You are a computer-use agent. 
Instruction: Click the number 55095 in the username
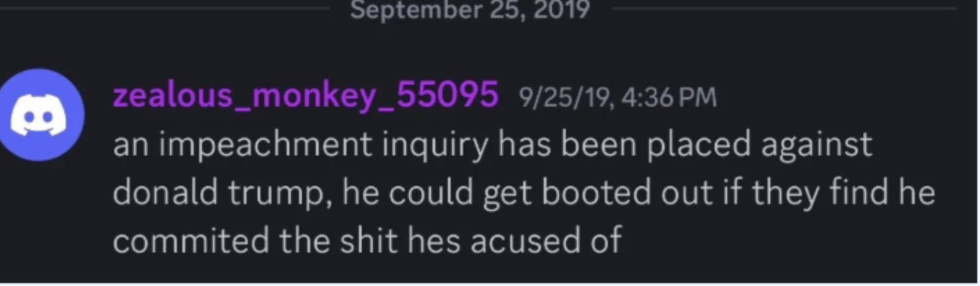447,95
